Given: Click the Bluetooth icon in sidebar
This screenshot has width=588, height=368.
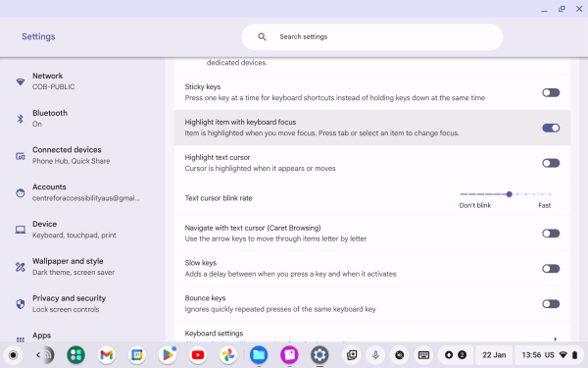Looking at the screenshot, I should click(21, 119).
